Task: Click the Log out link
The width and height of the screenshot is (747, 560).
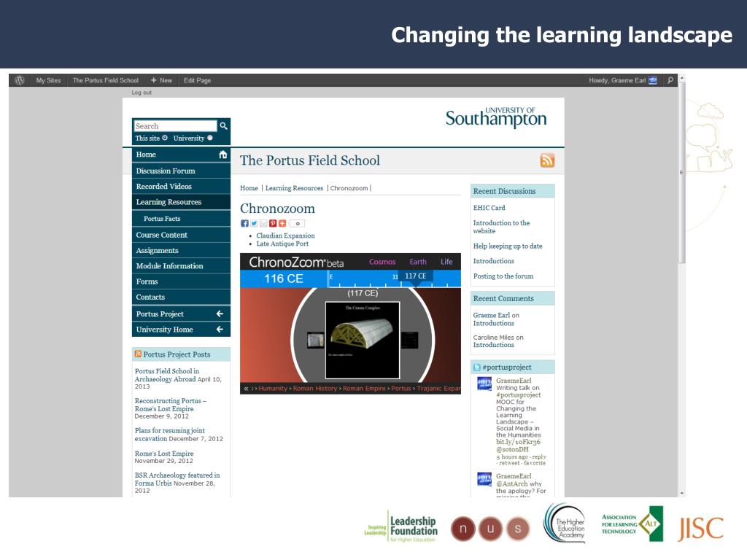Action: click(142, 93)
